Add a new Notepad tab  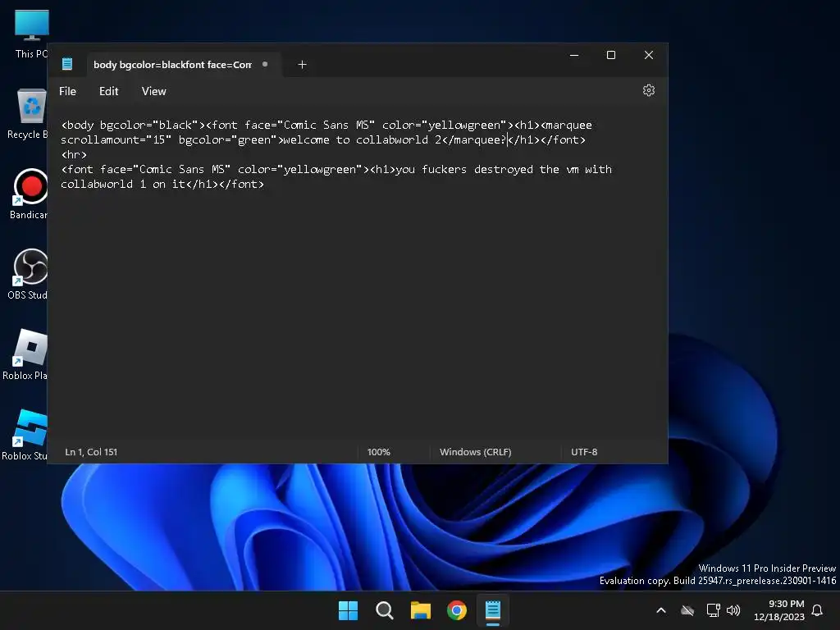pos(302,64)
